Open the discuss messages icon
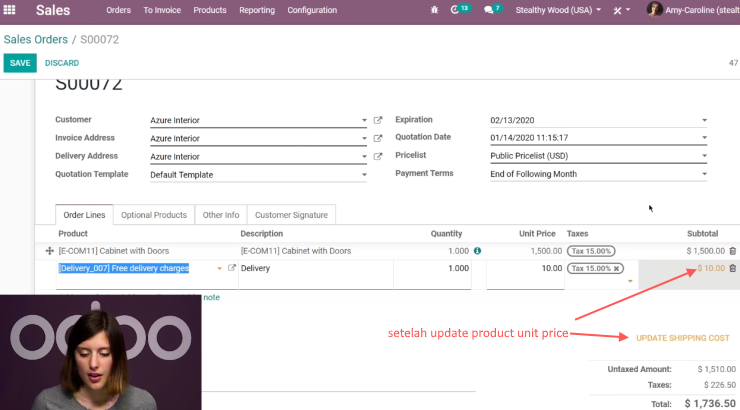The height and width of the screenshot is (410, 740). (x=488, y=10)
